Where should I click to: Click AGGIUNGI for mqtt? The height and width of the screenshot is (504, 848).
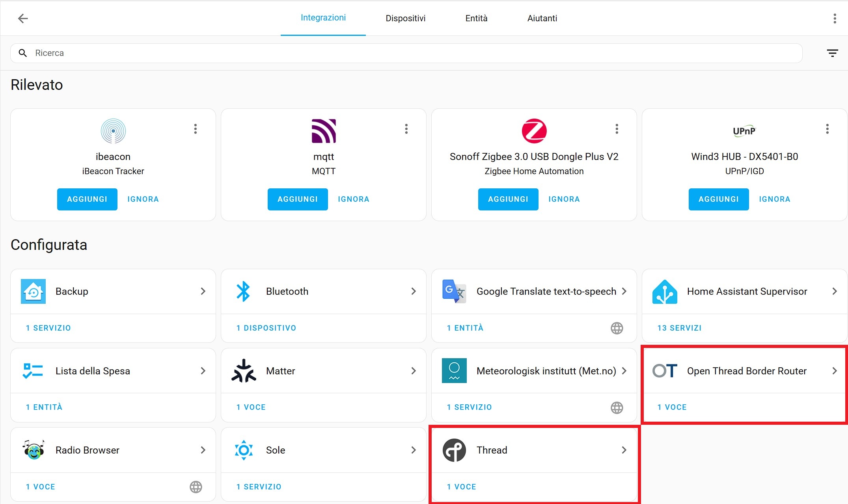point(298,199)
